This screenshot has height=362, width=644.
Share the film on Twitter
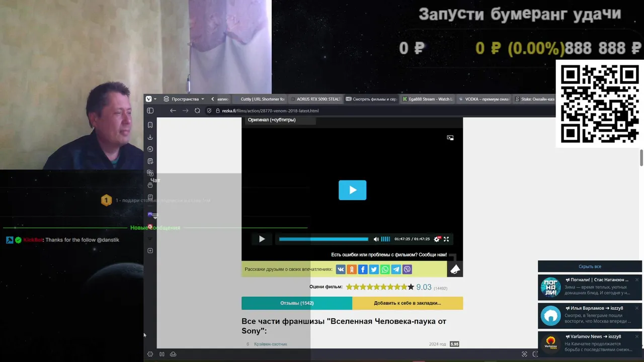coord(374,269)
